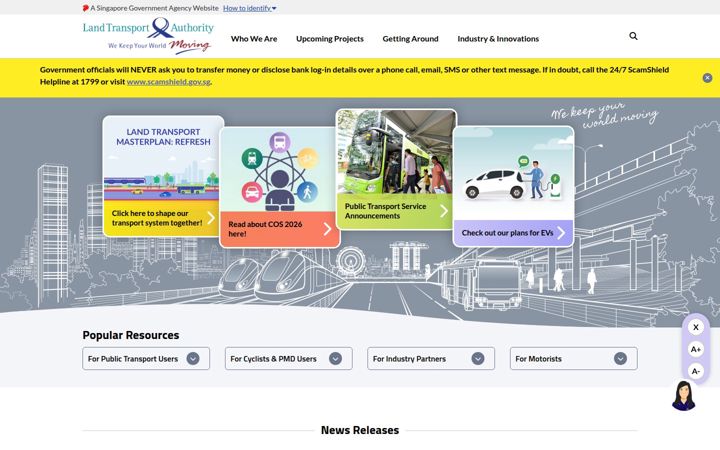
Task: Expand How to identify government site
Action: click(250, 8)
